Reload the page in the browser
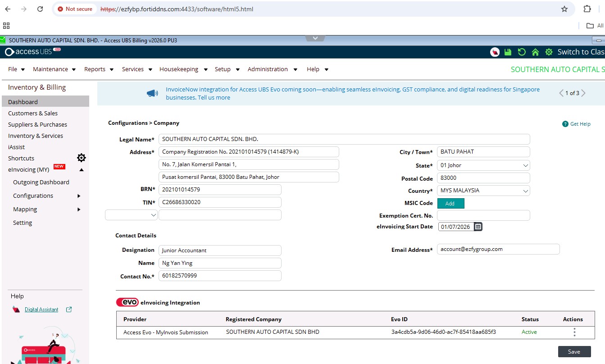Viewport: 605px width, 364px height. click(x=40, y=9)
